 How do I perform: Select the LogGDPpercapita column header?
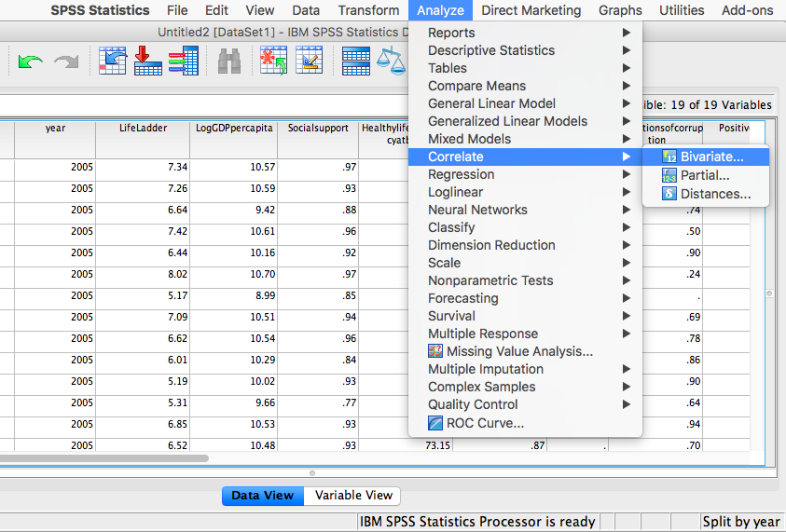(234, 139)
